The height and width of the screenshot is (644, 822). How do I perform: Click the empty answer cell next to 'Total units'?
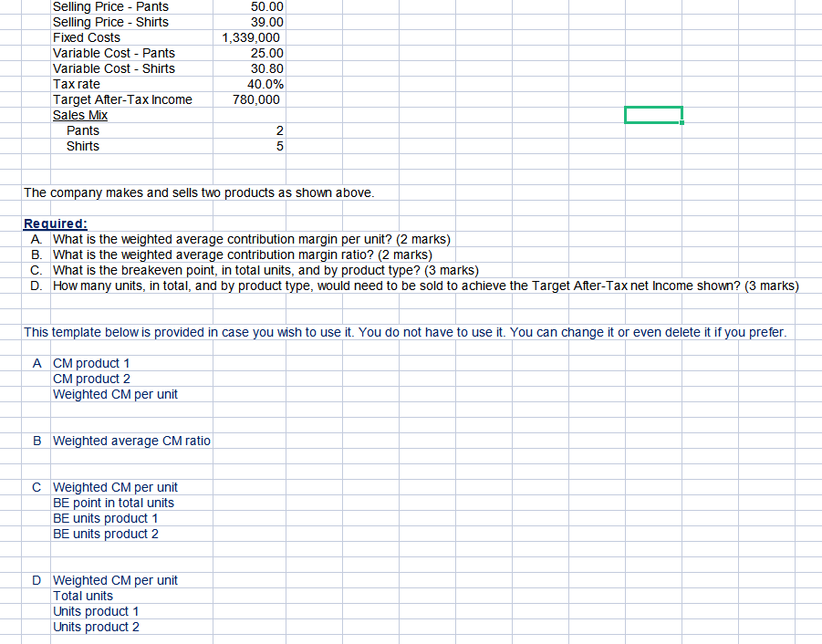tap(249, 596)
